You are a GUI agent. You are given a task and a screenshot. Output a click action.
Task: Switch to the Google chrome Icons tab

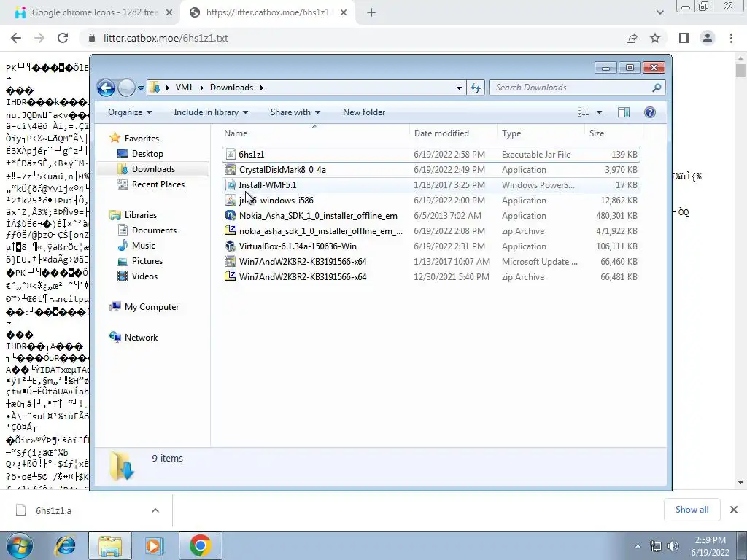click(94, 12)
